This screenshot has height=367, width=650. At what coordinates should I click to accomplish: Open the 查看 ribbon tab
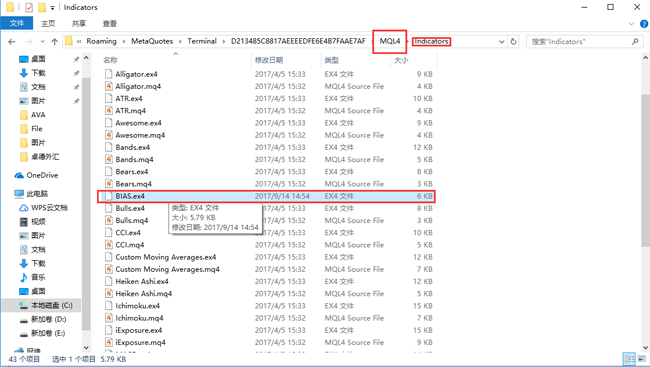pyautogui.click(x=110, y=24)
